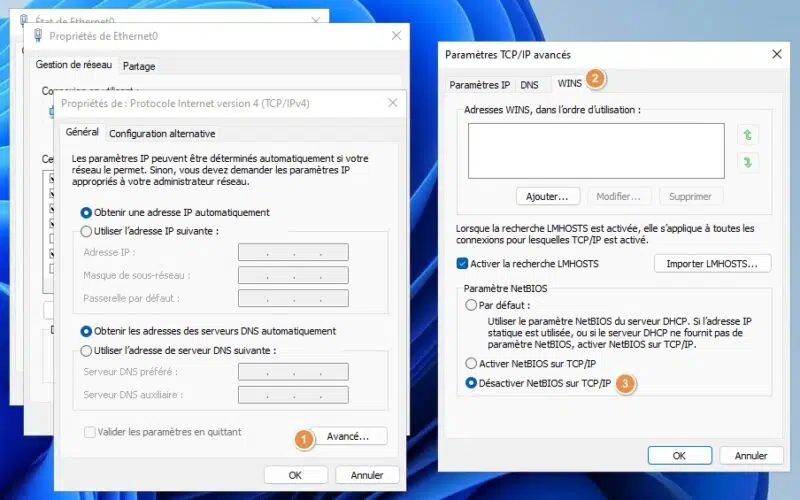Open the Partage tab in Ethernet0 properties
Viewport: 800px width, 500px height.
tap(139, 66)
